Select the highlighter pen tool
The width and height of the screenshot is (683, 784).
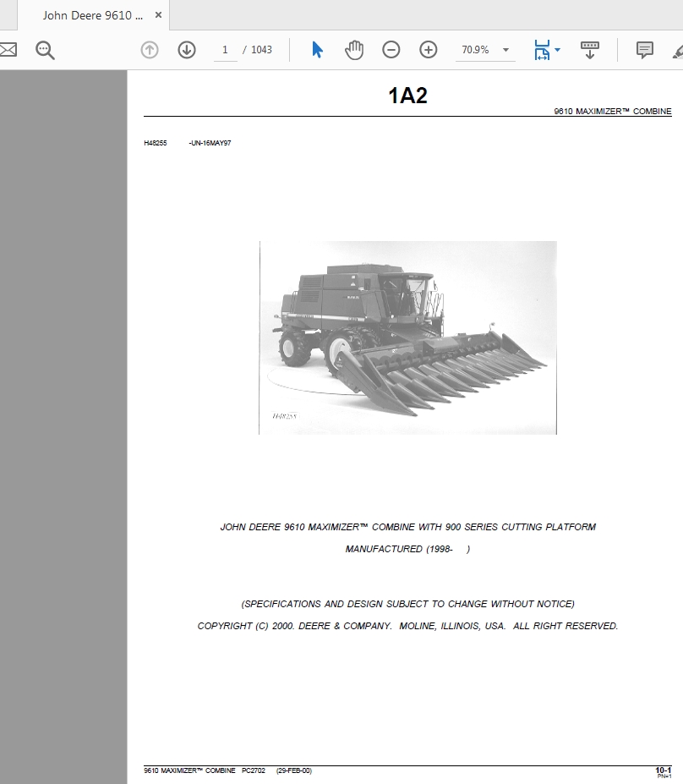pyautogui.click(x=678, y=52)
